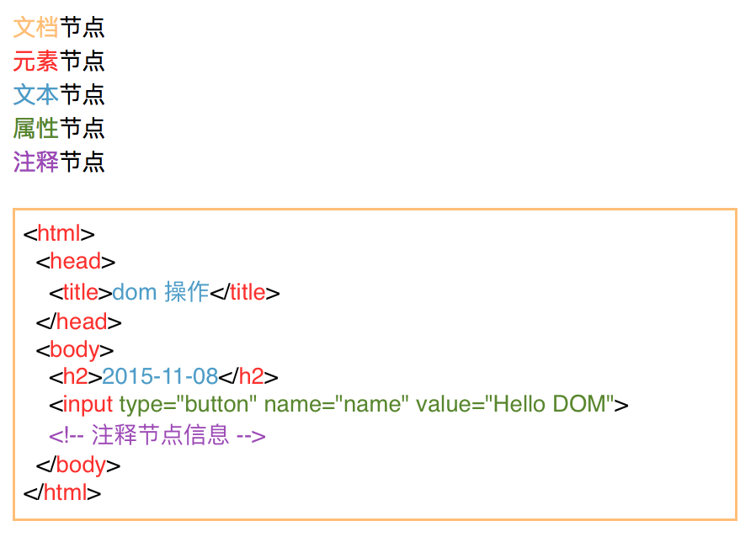Click the red 'input' element name
This screenshot has width=756, height=537.
[88, 405]
